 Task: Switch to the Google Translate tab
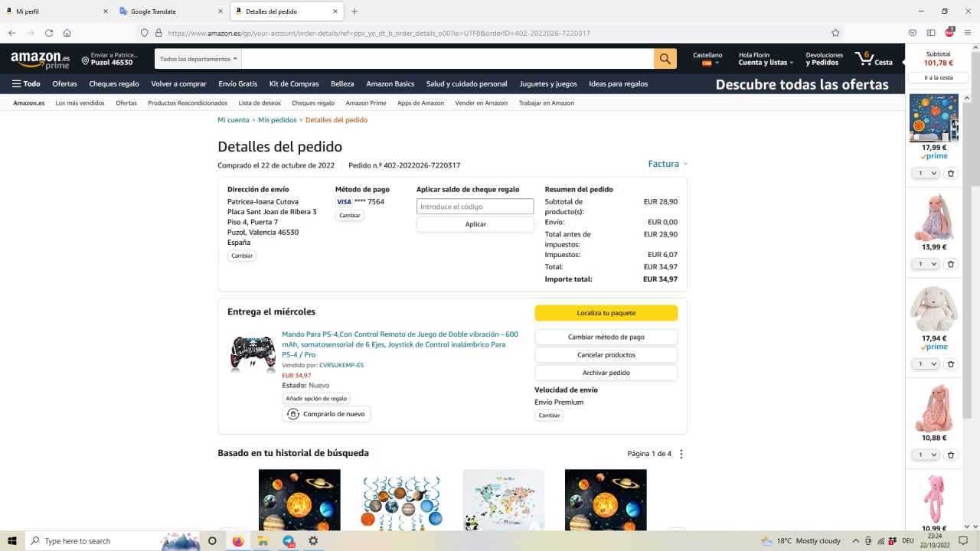(x=172, y=11)
